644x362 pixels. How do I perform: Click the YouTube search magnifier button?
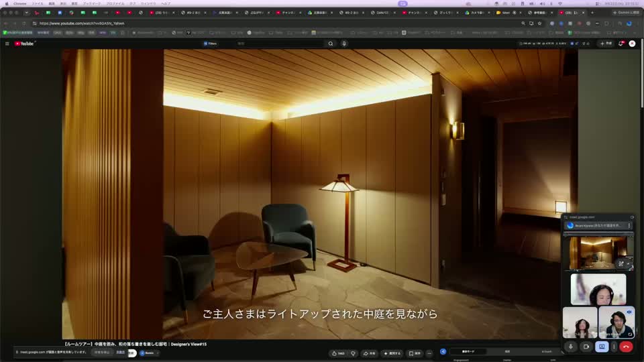[331, 44]
